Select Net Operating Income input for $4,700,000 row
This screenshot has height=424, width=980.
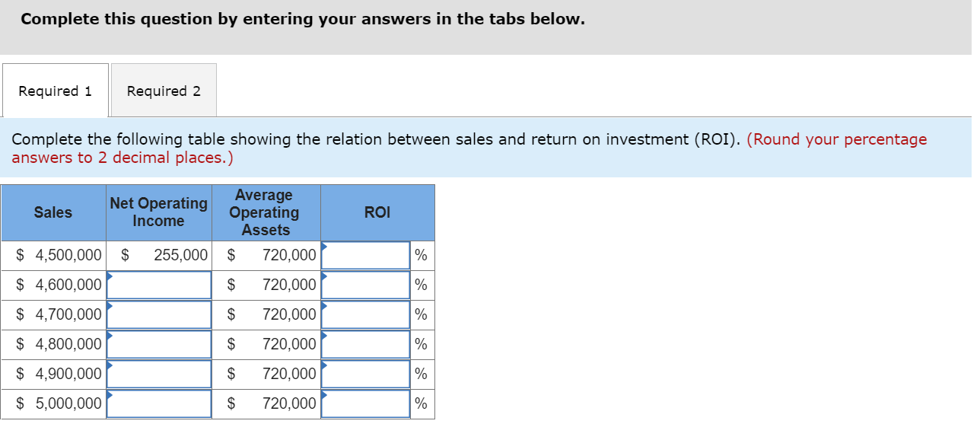[x=159, y=314]
